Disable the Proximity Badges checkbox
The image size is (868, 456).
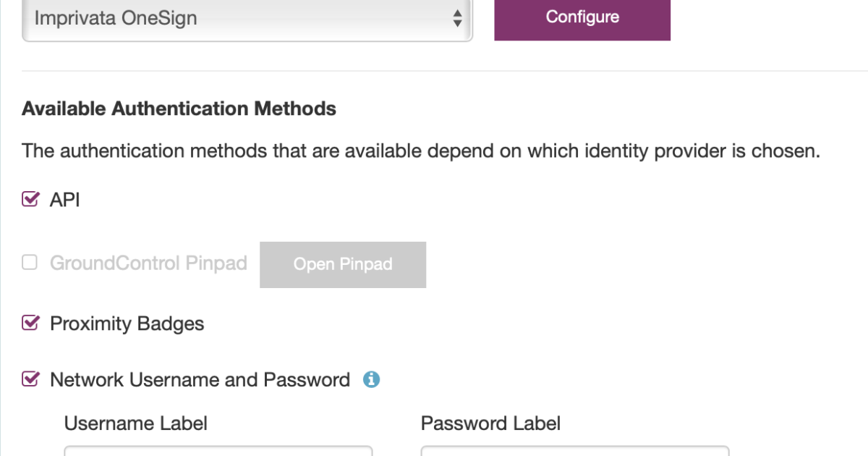(30, 323)
